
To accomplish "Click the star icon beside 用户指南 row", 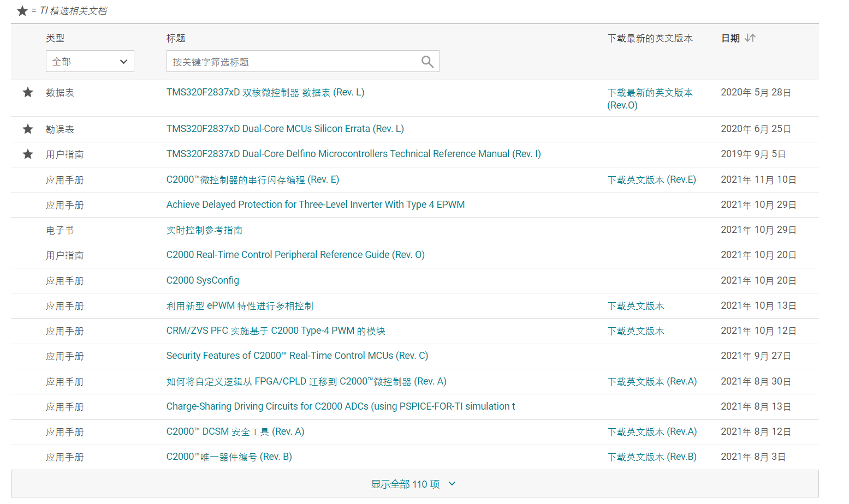I will pos(27,154).
